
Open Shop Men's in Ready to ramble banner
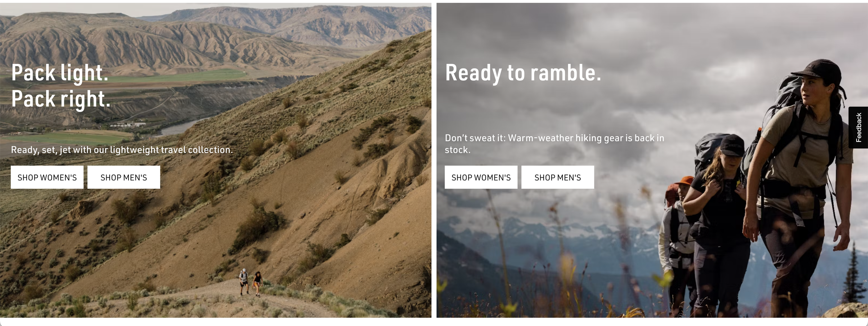tap(558, 177)
